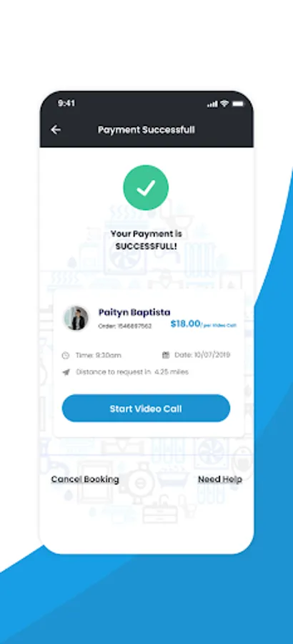Select the Cancel Booking link
This screenshot has height=644, width=293.
(85, 479)
